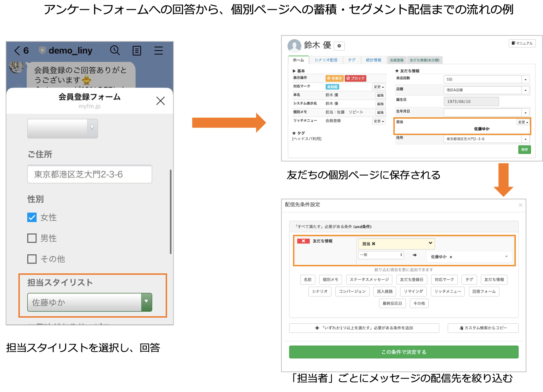Screen dimensions: 543x392
Task: Close the 配信先条件設定 dialog
Action: (520, 205)
